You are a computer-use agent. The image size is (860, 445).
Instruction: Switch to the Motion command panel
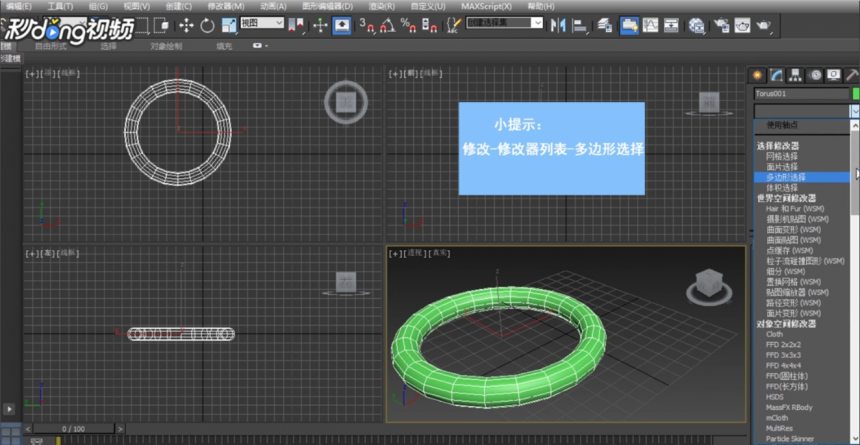click(816, 75)
